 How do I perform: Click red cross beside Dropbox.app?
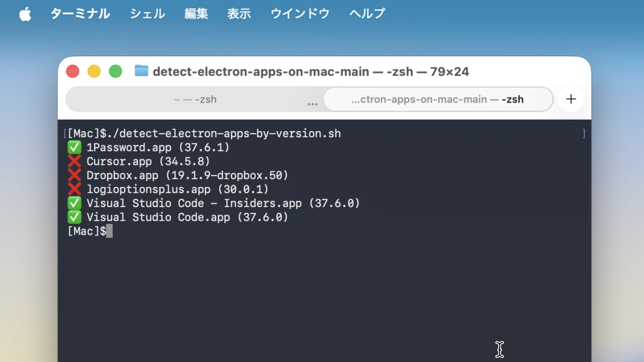74,175
